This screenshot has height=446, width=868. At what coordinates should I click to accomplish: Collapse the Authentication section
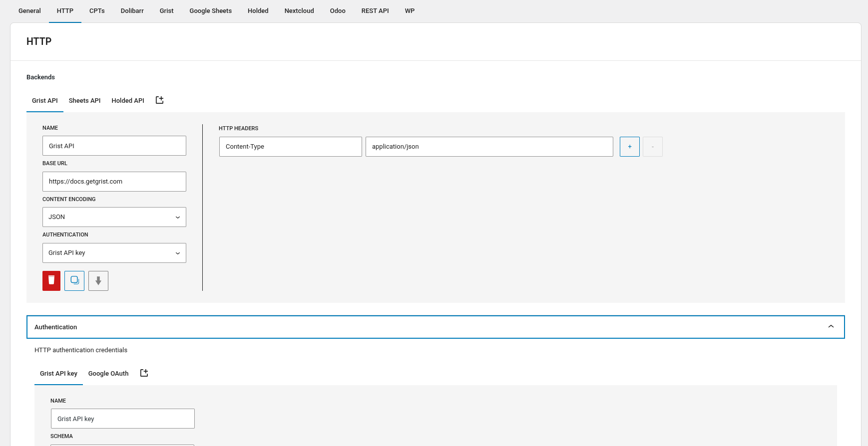(x=831, y=327)
